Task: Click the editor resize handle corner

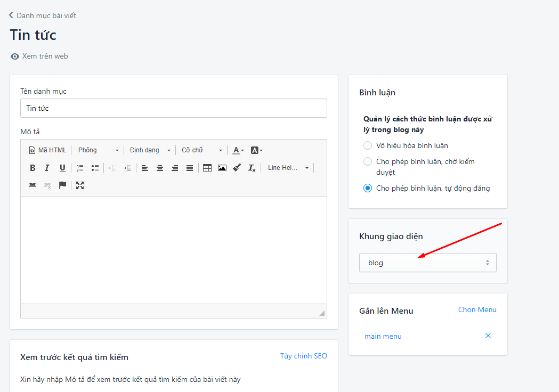Action: pos(322,313)
